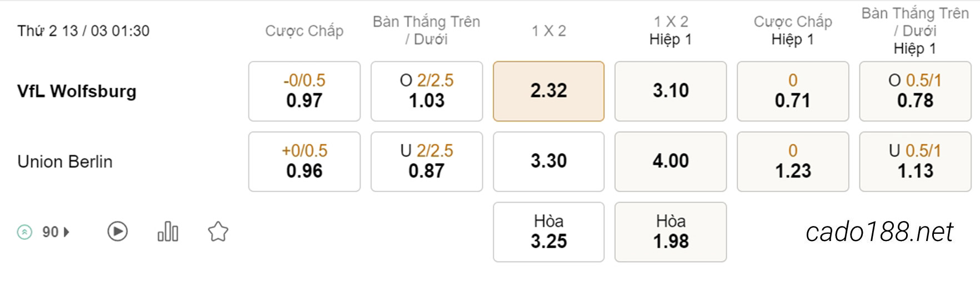
Task: Open VfL Wolfsburg team name link
Action: click(x=77, y=91)
